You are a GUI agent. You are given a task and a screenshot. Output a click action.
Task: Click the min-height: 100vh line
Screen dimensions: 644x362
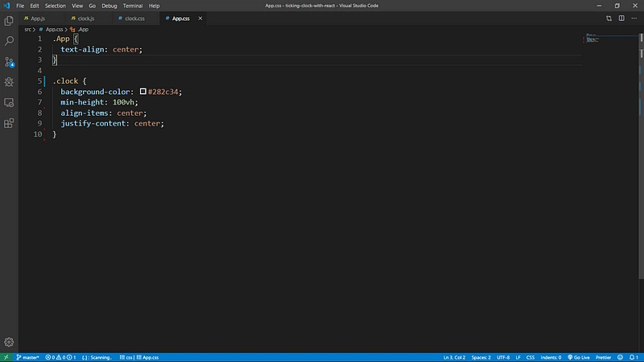[x=99, y=102]
